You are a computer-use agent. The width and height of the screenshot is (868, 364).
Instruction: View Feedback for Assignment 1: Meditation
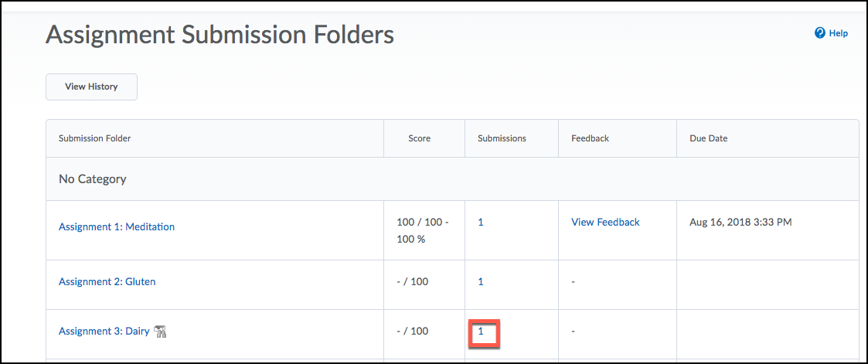606,222
